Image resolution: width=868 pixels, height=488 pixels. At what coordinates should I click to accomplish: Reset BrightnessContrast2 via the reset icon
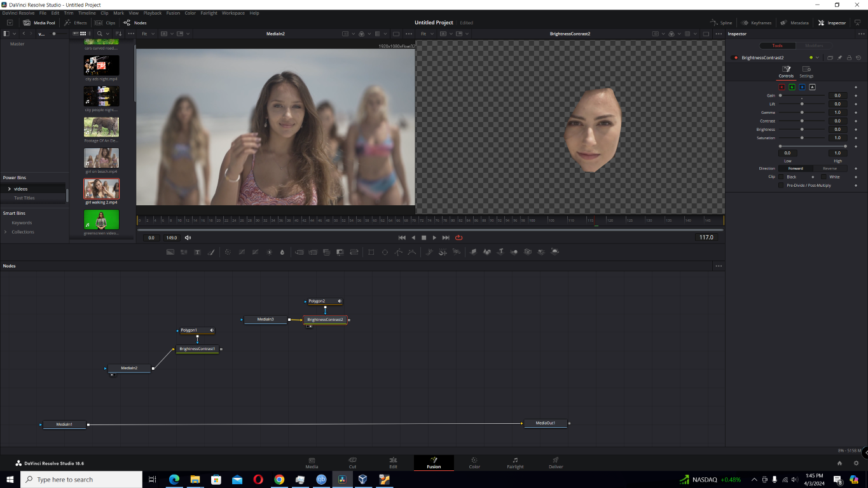point(858,58)
